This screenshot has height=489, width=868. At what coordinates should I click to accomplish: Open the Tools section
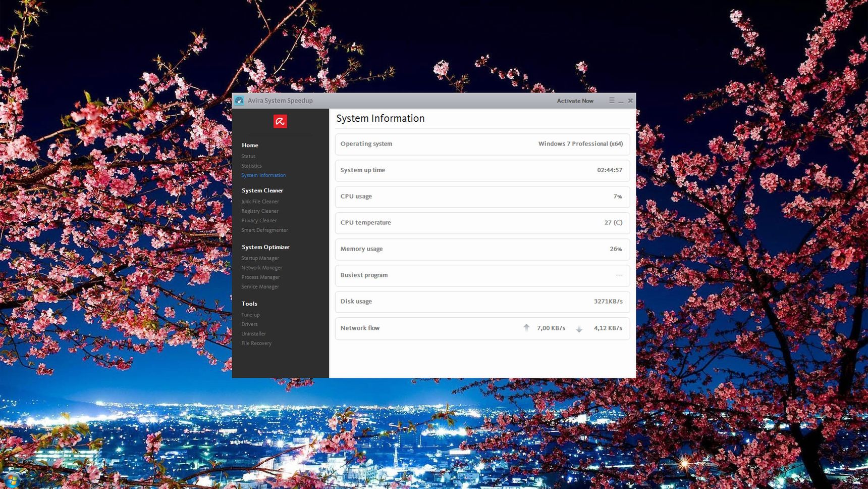click(249, 304)
